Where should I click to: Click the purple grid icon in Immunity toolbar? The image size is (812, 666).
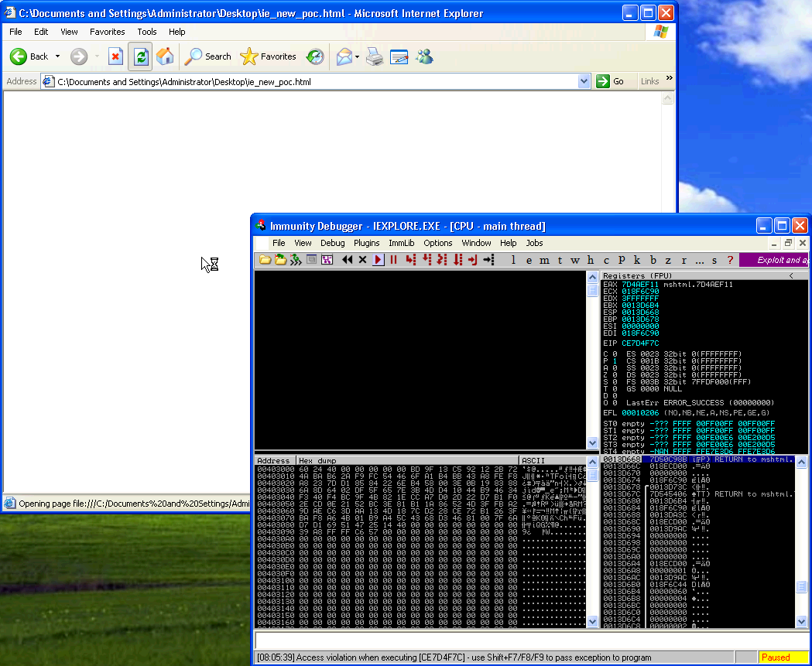(327, 260)
